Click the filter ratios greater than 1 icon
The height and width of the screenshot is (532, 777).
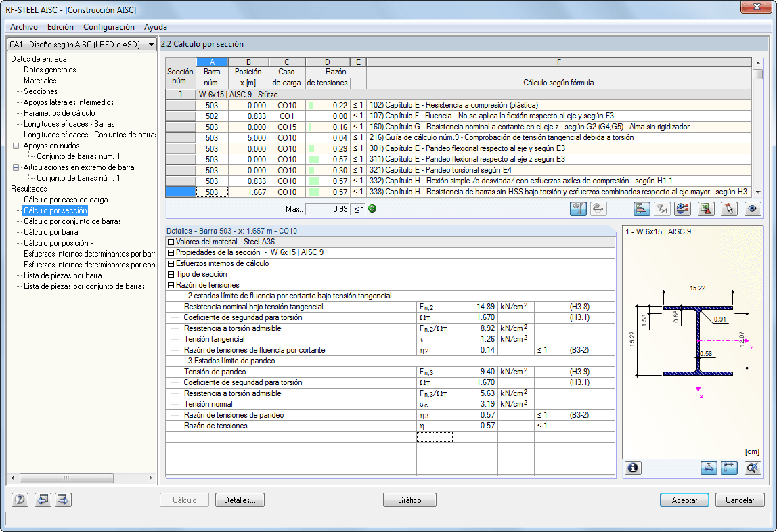pos(662,209)
